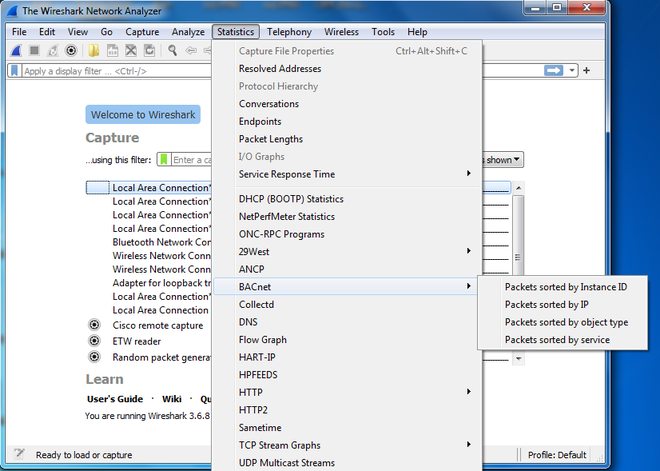
Task: Open the User's Guide link
Action: click(x=115, y=399)
